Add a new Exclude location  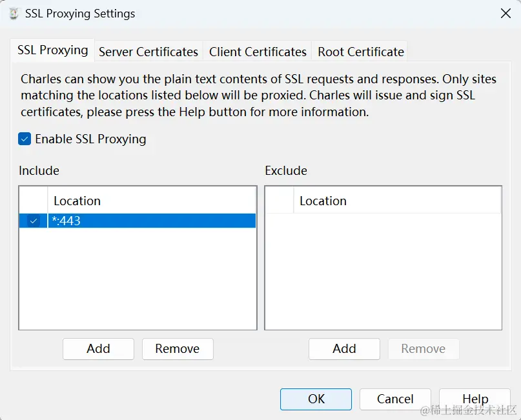tap(344, 349)
